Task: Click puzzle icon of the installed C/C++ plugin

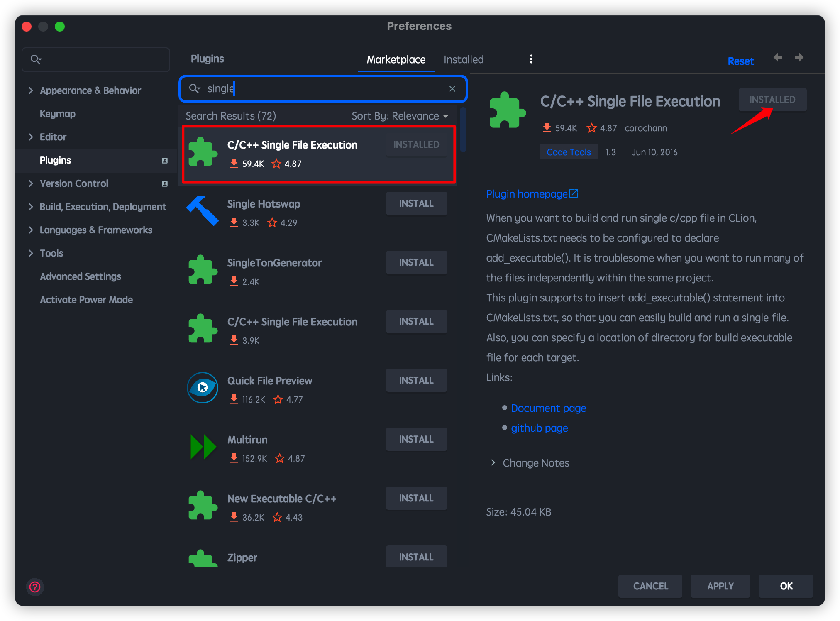Action: 203,152
